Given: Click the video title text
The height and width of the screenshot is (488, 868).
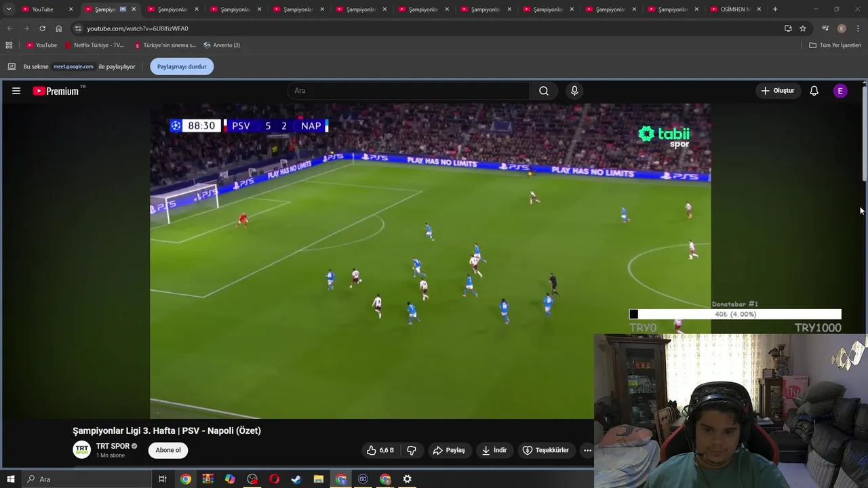Looking at the screenshot, I should point(167,430).
